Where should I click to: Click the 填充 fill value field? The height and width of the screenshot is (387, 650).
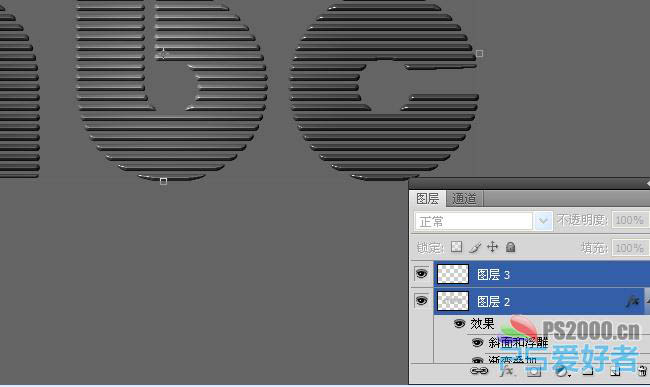click(630, 248)
